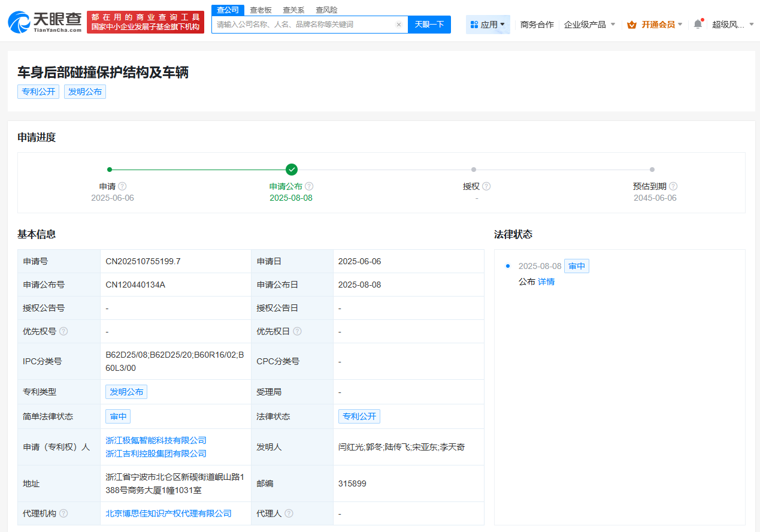Click the 天眼一下 search button
Viewport: 760px width, 532px height.
[x=429, y=25]
